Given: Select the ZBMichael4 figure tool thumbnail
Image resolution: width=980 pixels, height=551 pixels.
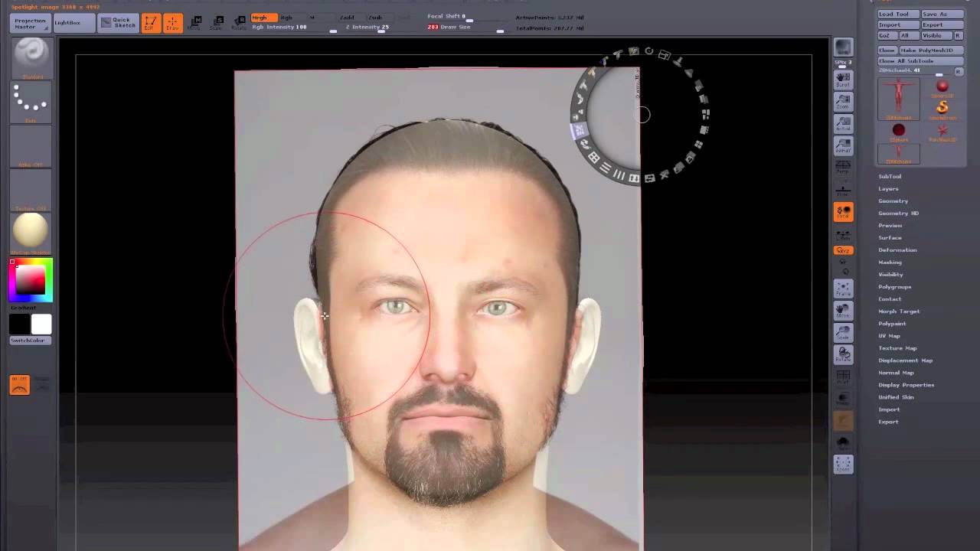Looking at the screenshot, I should point(899,97).
